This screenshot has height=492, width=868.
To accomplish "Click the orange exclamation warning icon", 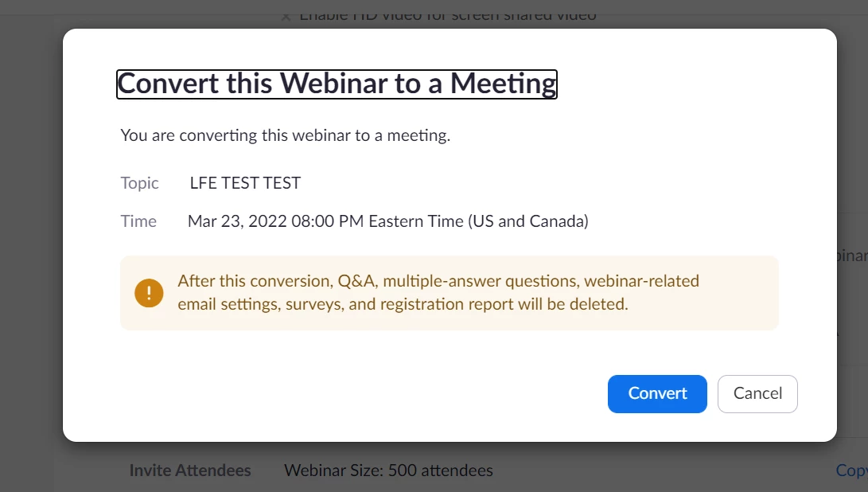I will [x=149, y=293].
